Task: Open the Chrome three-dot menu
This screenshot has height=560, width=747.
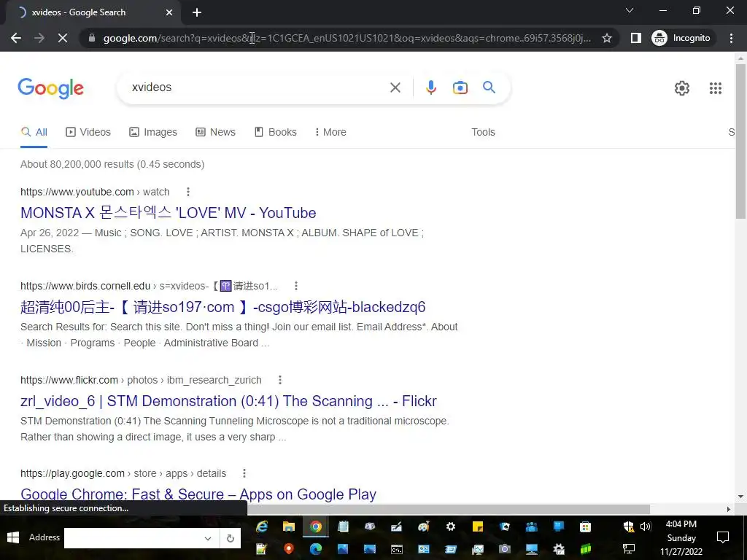Action: [731, 38]
